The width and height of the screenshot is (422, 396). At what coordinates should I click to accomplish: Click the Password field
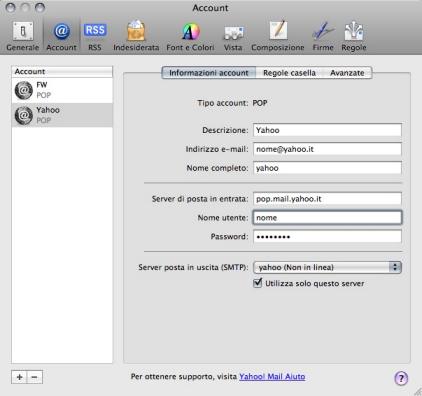(x=327, y=237)
